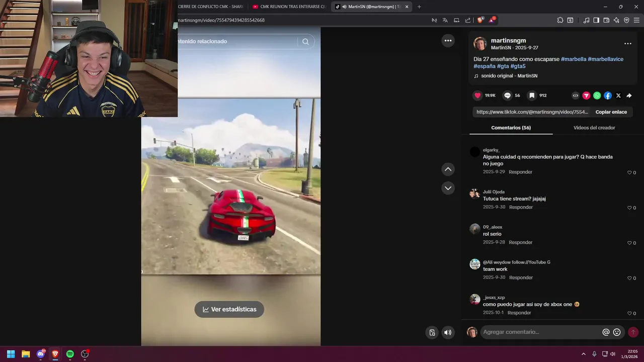Switch to the CMK REUNION browser tab
The image size is (644, 362).
[x=289, y=7]
